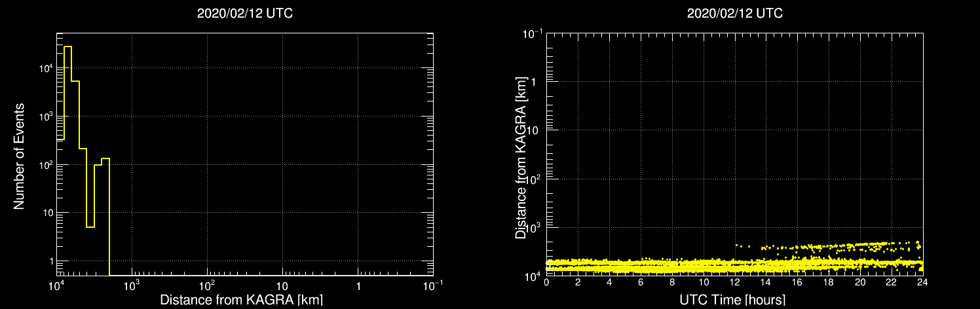Click UTC Time tick '8'
This screenshot has width=980, height=309.
pos(672,282)
